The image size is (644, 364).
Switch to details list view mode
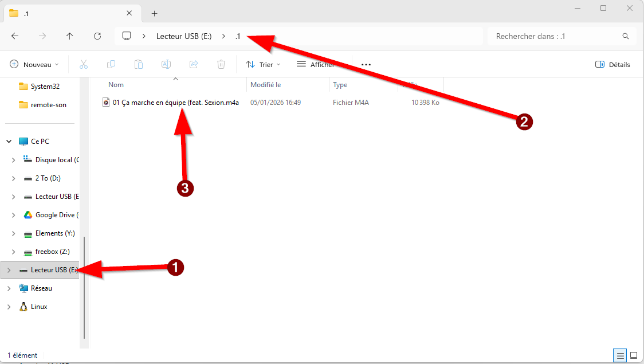[620, 355]
